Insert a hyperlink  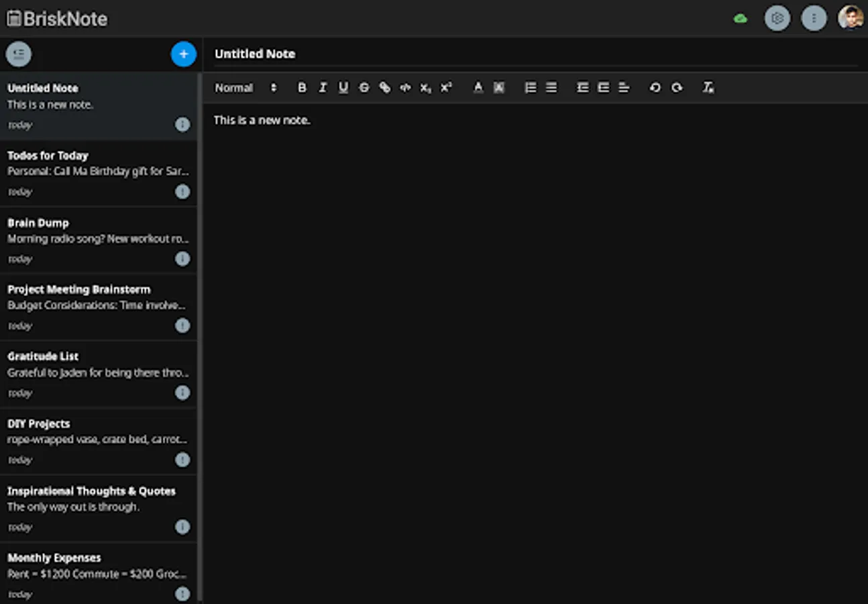pos(384,87)
